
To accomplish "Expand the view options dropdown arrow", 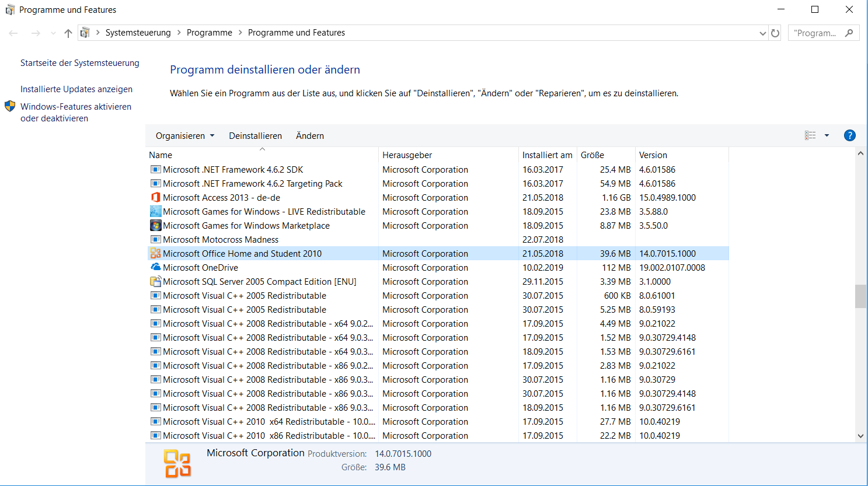I will 827,135.
